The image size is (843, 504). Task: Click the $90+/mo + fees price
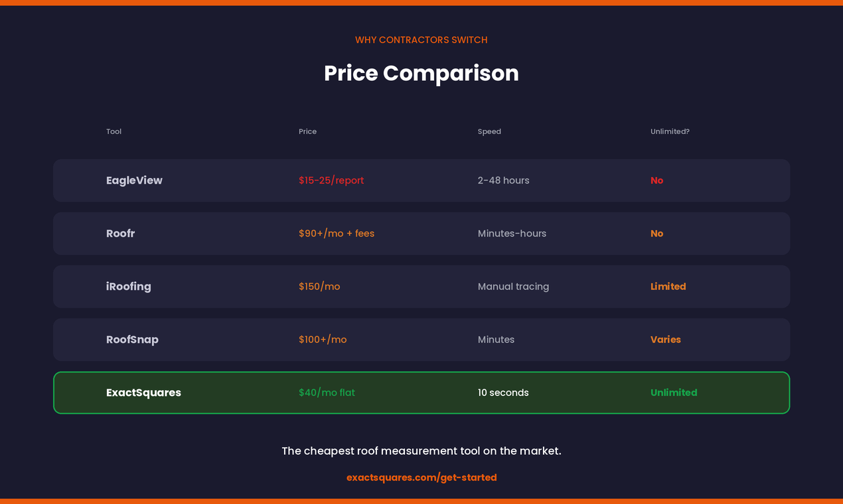point(337,233)
